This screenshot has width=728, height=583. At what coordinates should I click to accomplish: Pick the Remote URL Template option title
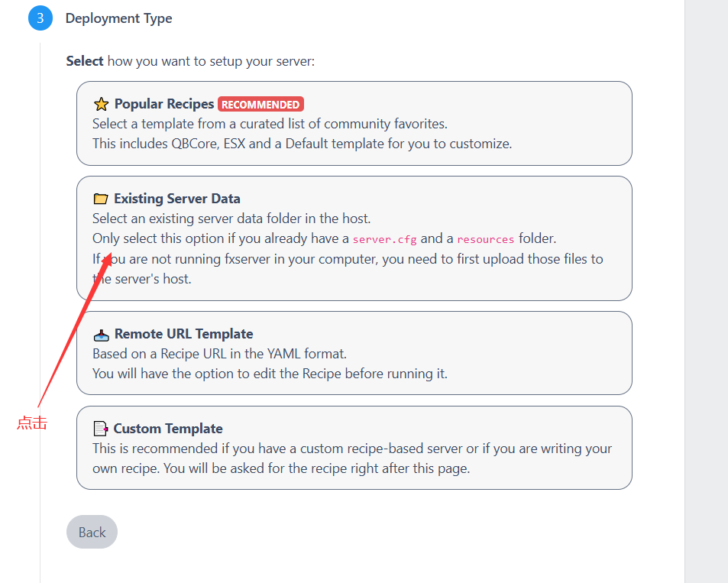[x=183, y=334]
